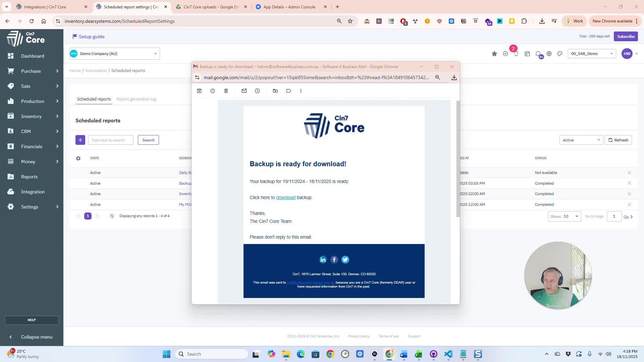Click the search reports text field

coord(111,140)
